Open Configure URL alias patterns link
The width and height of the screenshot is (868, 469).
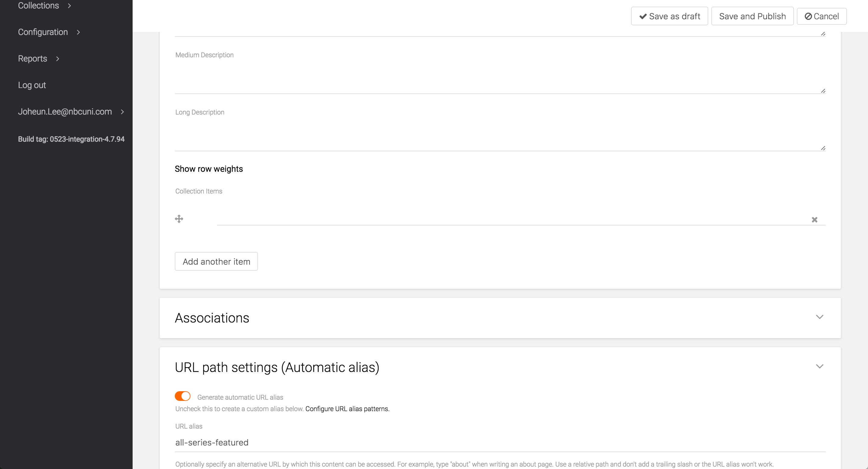coord(347,409)
